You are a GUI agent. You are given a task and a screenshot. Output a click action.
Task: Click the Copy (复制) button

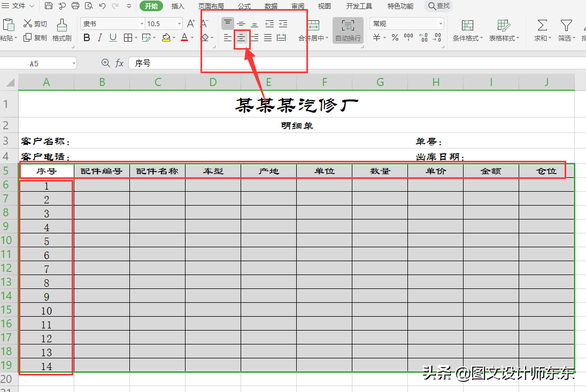click(x=35, y=38)
